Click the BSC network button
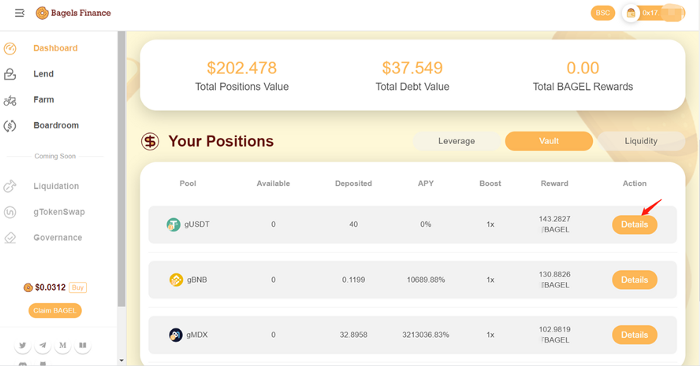Viewport: 700px width, 366px height. pyautogui.click(x=603, y=13)
